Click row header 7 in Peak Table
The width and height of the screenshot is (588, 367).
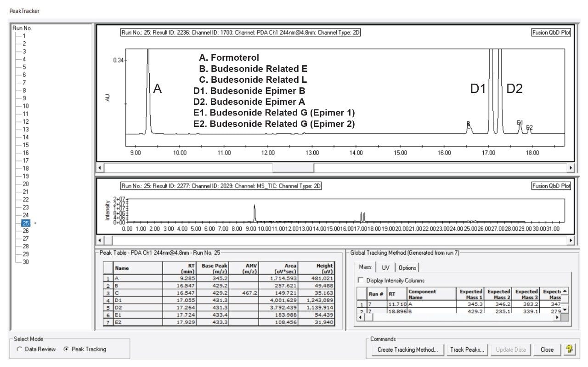[x=107, y=322]
